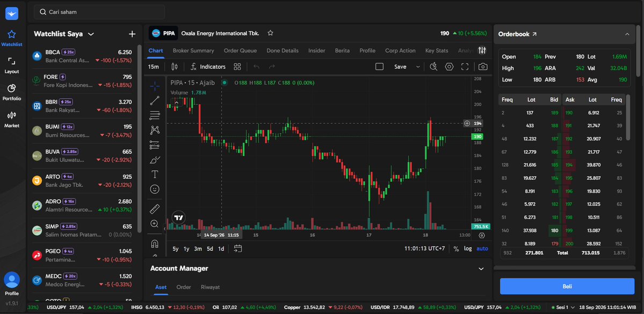Save the chart layout

click(400, 67)
